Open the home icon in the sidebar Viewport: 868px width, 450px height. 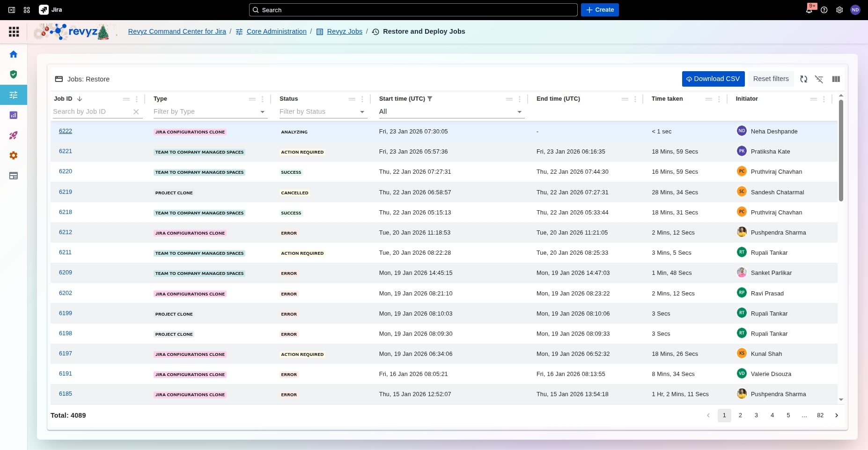point(14,54)
